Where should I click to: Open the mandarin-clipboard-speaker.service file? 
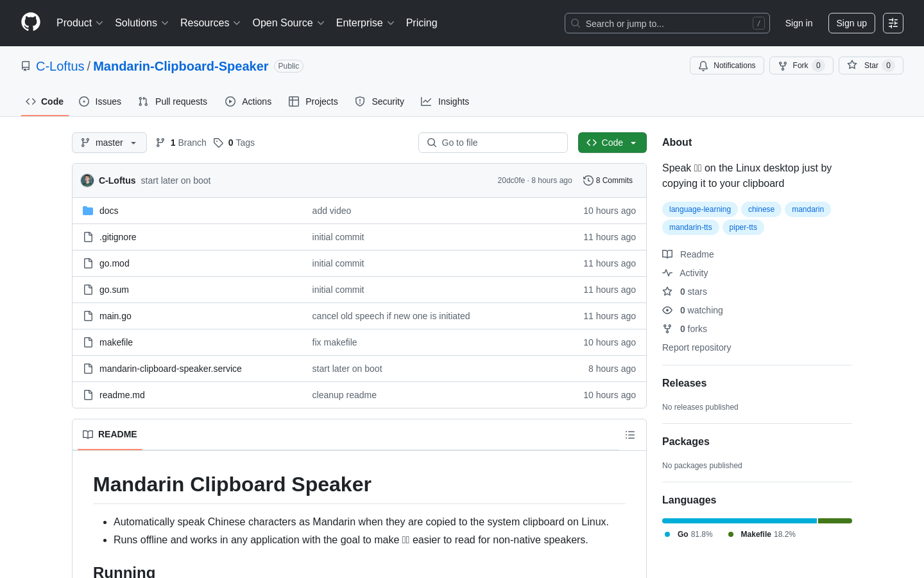coord(171,369)
